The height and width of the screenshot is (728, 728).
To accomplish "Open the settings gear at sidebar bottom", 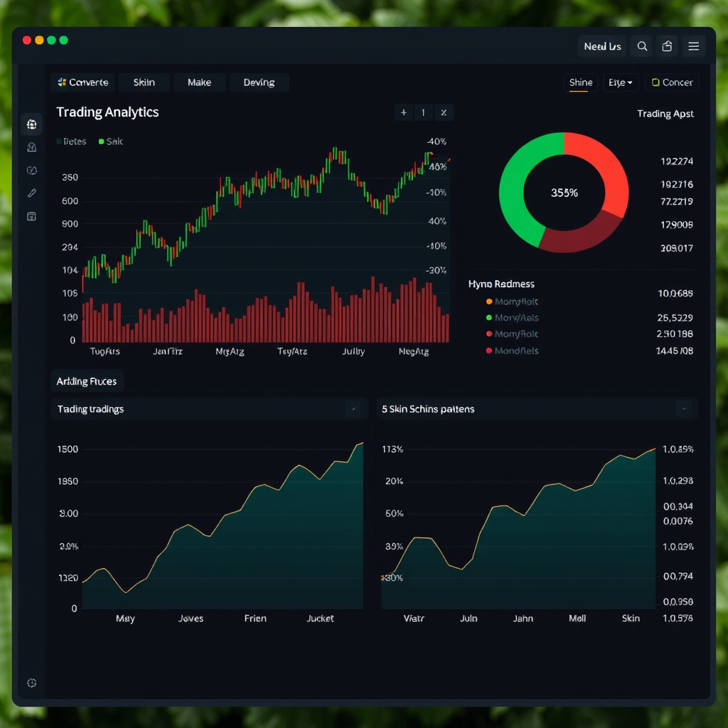I will tap(31, 683).
